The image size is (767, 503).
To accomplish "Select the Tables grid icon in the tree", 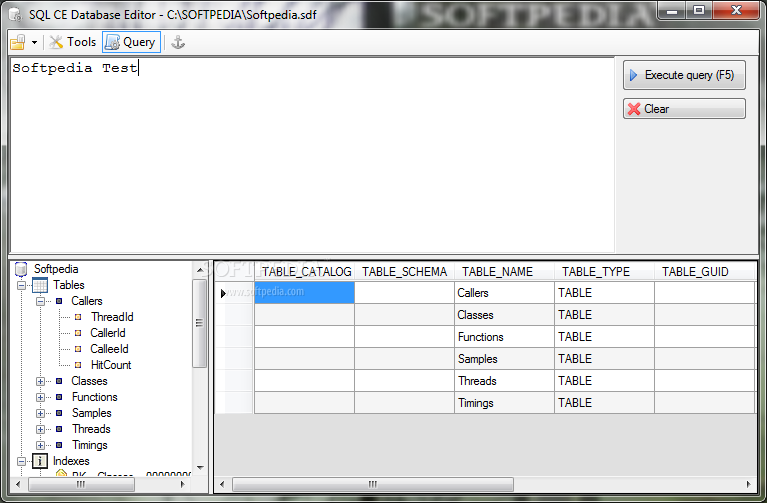I will (x=40, y=285).
